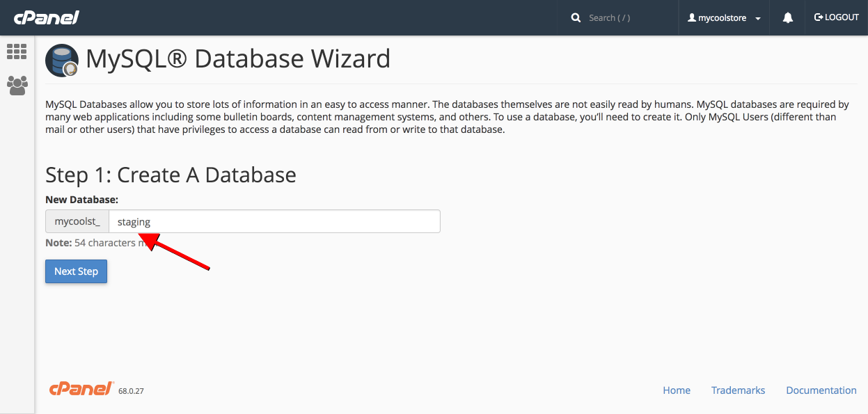Click the cPanel logo in the header

46,17
